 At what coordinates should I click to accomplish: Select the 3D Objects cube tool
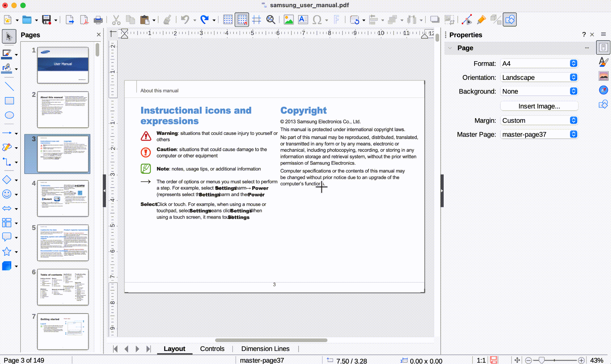pos(7,266)
